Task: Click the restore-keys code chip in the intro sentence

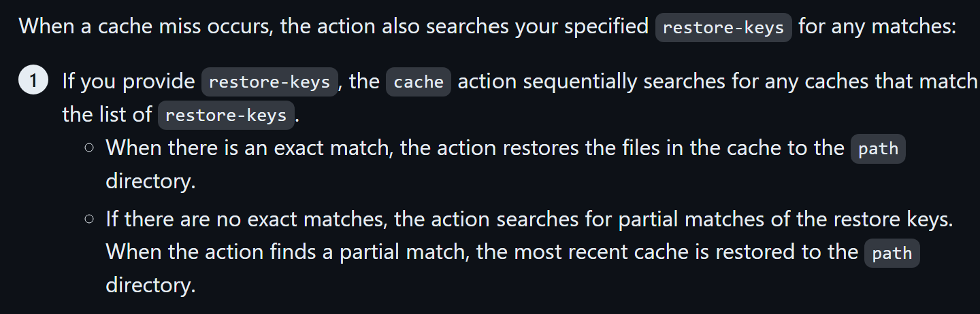Action: pos(723,28)
